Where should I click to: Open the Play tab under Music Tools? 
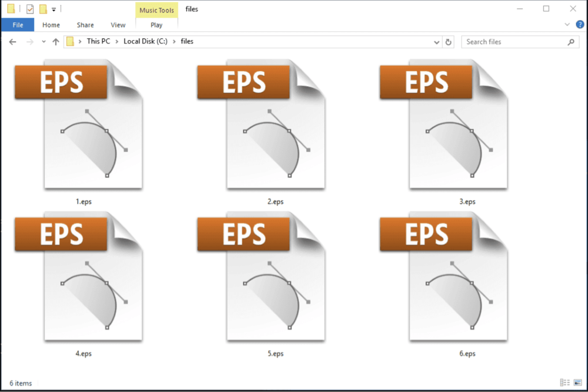(x=156, y=25)
